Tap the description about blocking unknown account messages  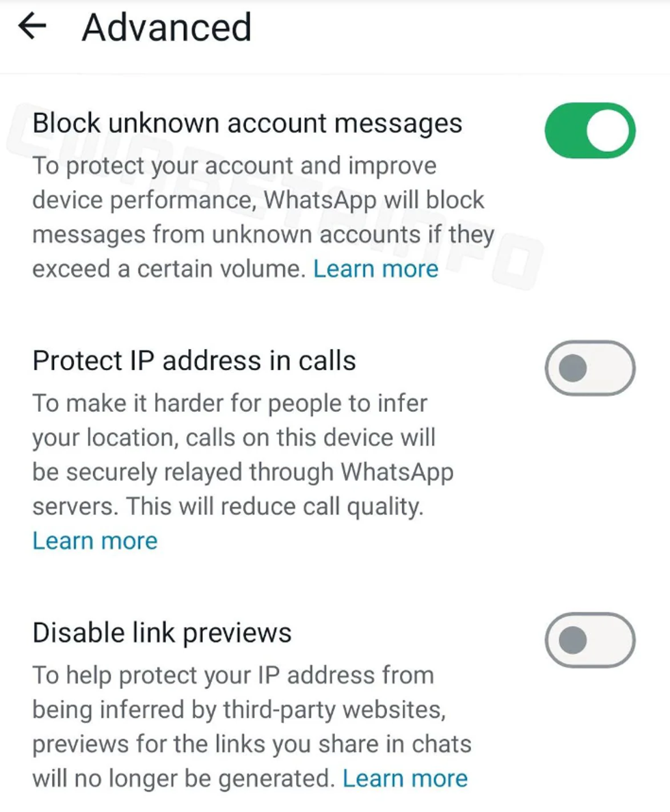point(263,217)
